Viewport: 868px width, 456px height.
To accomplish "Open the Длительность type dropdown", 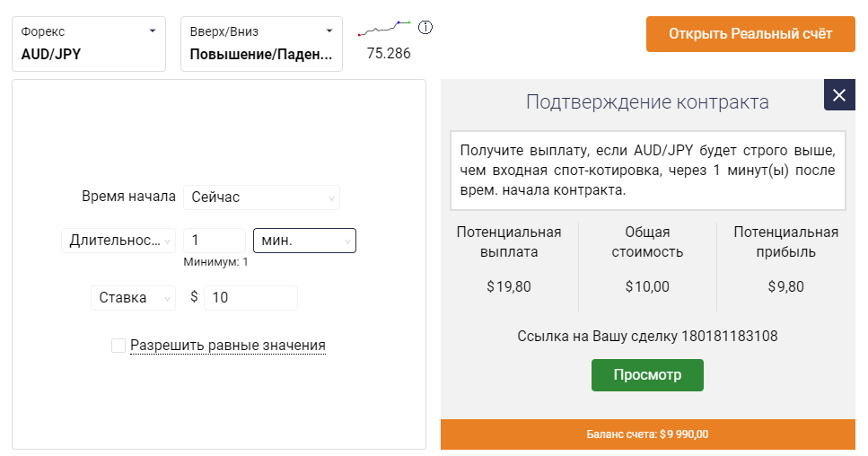I will click(118, 241).
